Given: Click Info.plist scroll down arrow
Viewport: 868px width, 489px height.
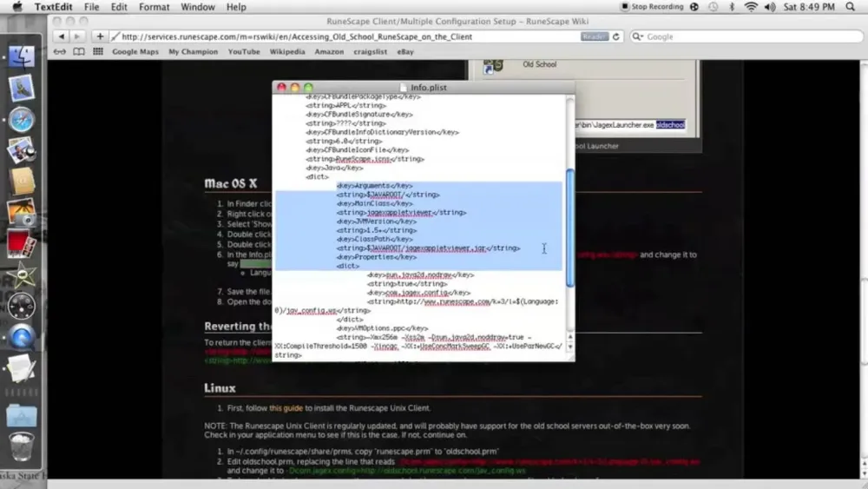Looking at the screenshot, I should tap(569, 347).
